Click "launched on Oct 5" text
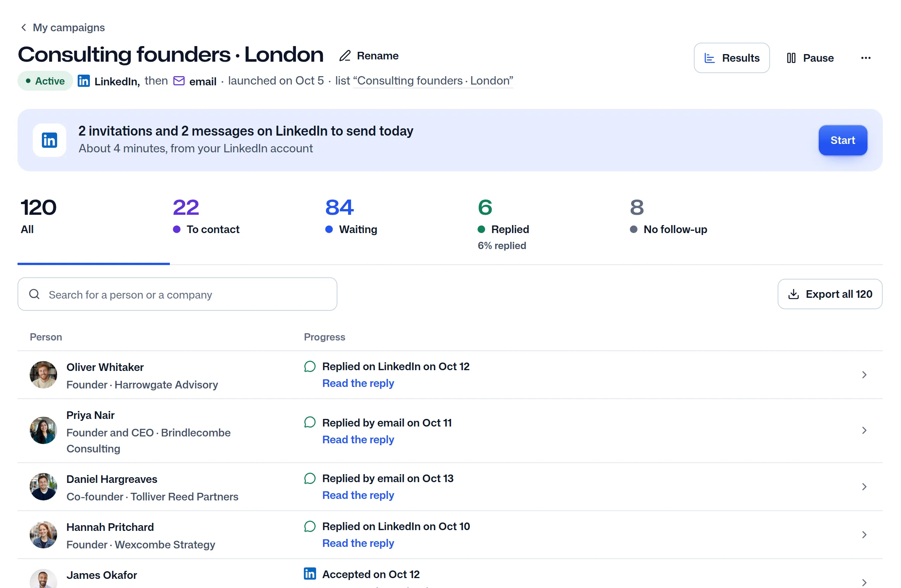The height and width of the screenshot is (588, 901). [276, 81]
